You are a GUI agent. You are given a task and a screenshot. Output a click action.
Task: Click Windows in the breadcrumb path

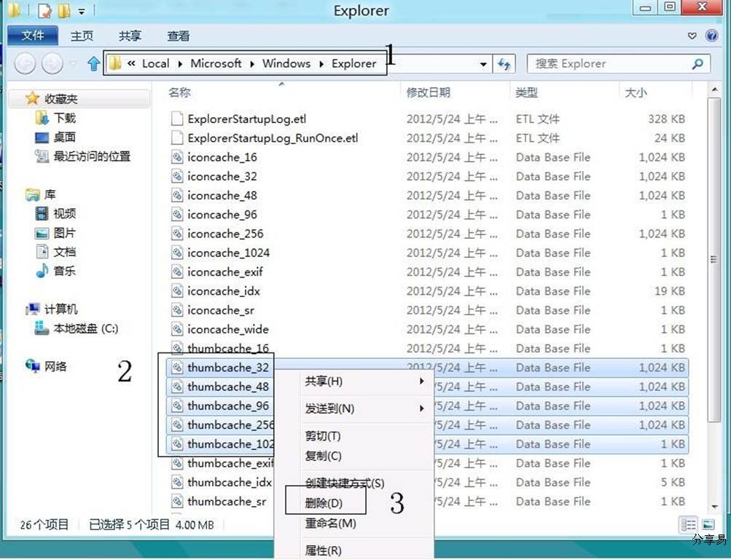coord(286,63)
